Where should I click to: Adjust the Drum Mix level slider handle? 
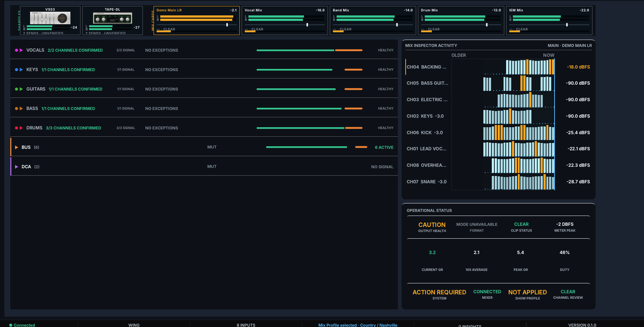click(x=487, y=25)
